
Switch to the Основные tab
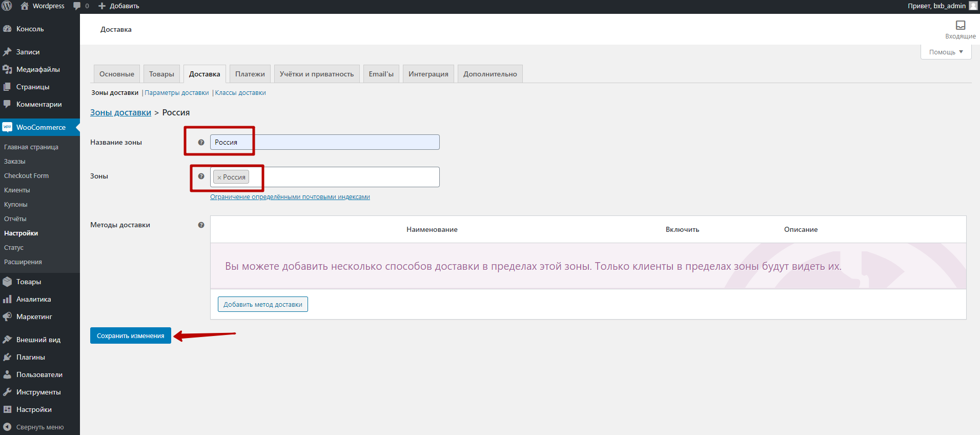(117, 74)
